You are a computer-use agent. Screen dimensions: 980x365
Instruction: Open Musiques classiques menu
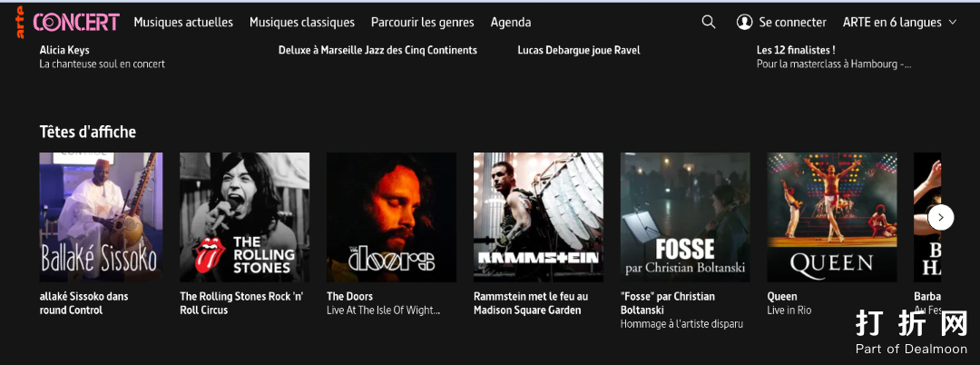pos(302,22)
